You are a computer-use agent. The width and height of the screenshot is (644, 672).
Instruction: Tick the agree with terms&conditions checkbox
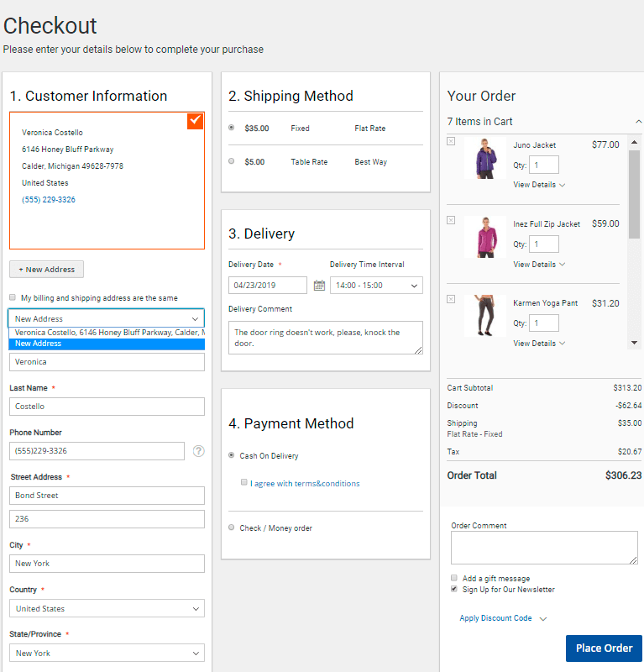(x=243, y=483)
